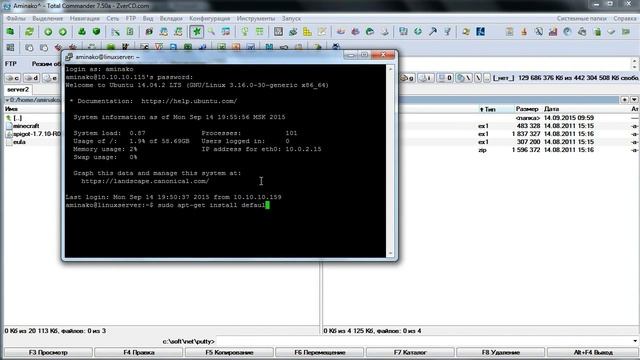Click the printer icon in right toolbar
The image size is (640, 360).
point(582,32)
